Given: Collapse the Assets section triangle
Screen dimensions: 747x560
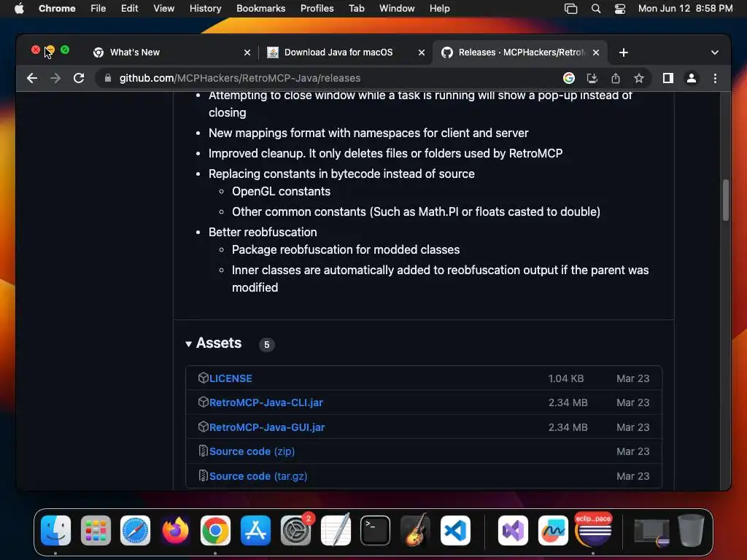Looking at the screenshot, I should coord(189,344).
